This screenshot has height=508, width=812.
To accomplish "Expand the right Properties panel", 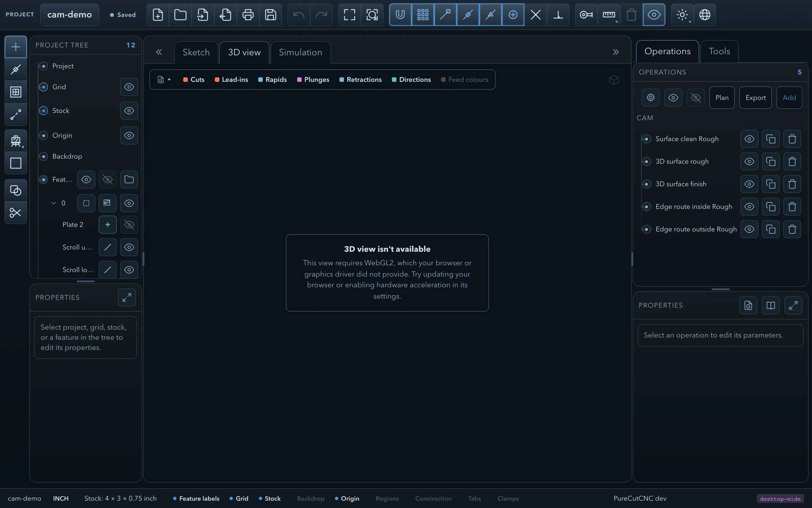I will [793, 305].
